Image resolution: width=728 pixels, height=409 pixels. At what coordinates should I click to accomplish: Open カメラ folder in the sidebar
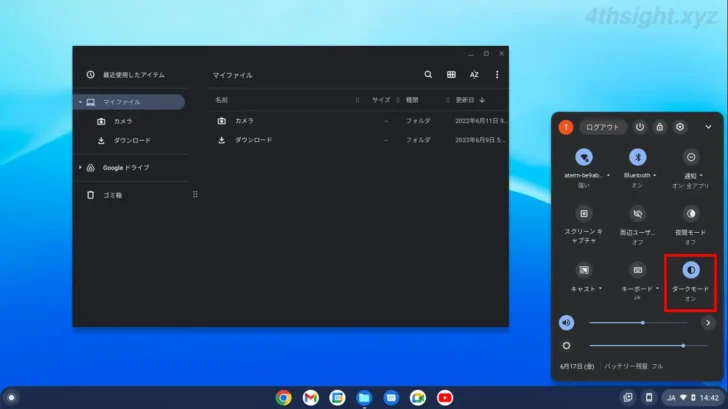(123, 121)
